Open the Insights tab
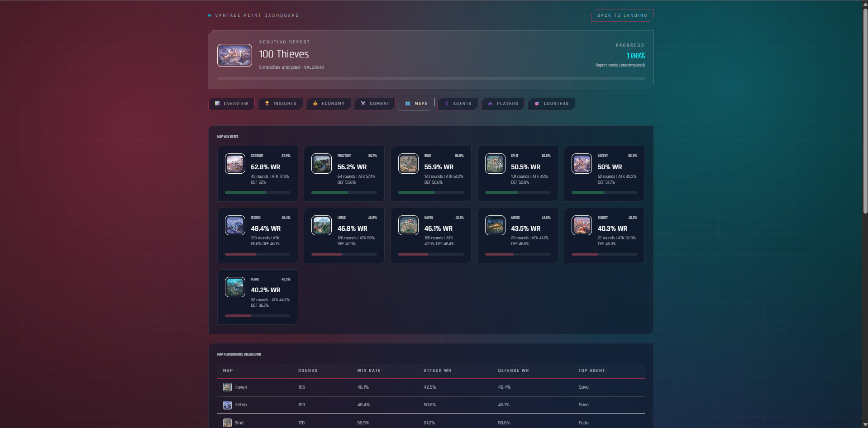This screenshot has height=428, width=868. [x=280, y=104]
